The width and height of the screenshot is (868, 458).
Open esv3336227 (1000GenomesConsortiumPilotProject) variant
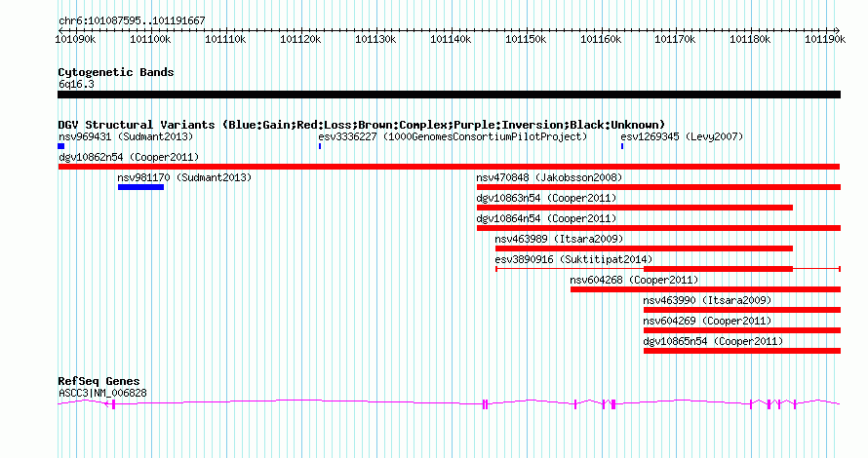pos(453,136)
